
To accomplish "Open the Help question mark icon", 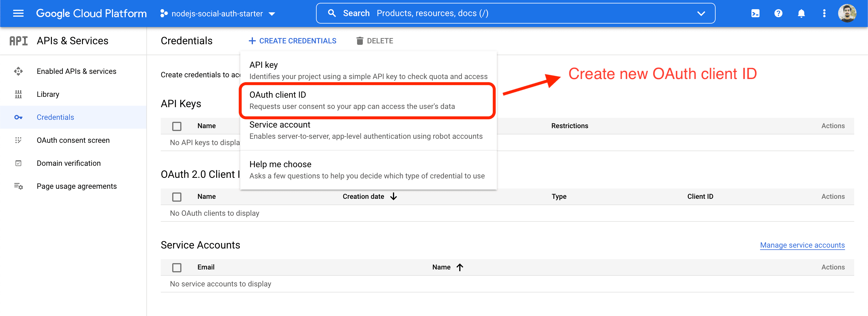I will (778, 14).
